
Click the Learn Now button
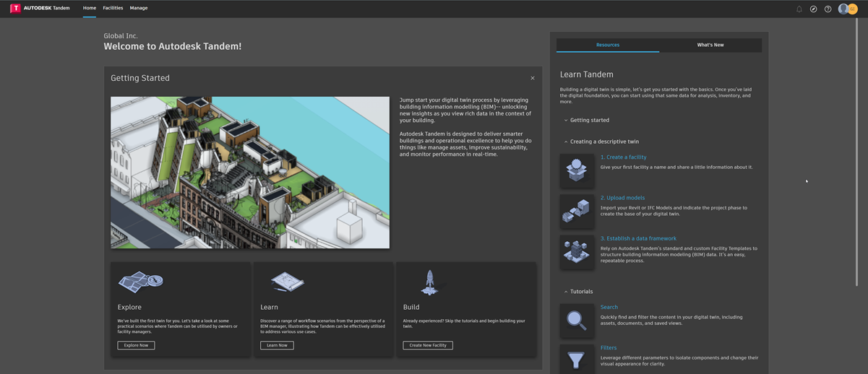click(x=277, y=345)
